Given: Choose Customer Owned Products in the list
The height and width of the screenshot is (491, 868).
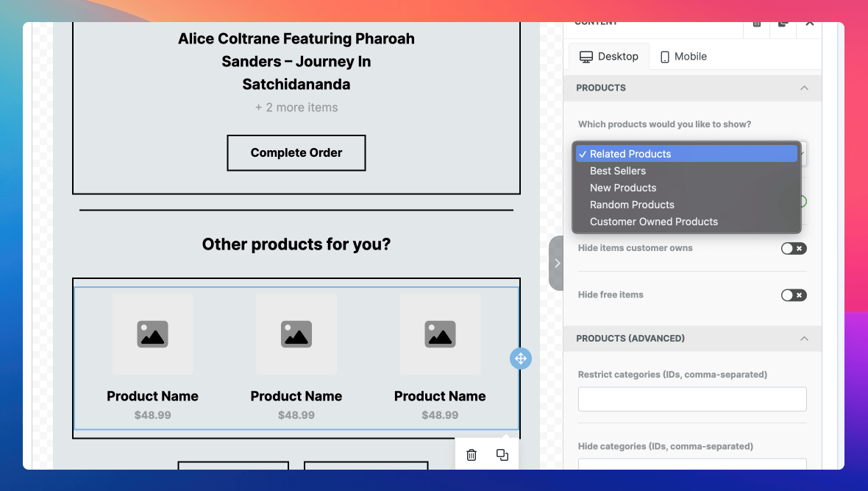Looking at the screenshot, I should (654, 222).
